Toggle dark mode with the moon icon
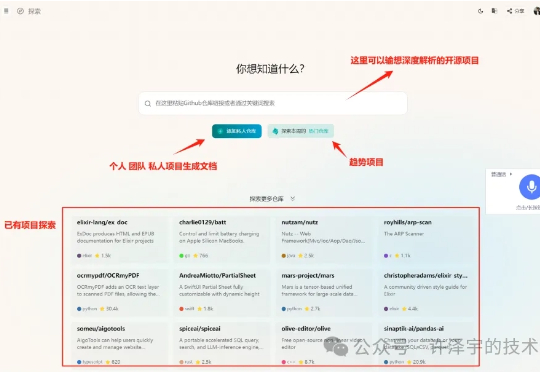The width and height of the screenshot is (540, 372). point(480,11)
